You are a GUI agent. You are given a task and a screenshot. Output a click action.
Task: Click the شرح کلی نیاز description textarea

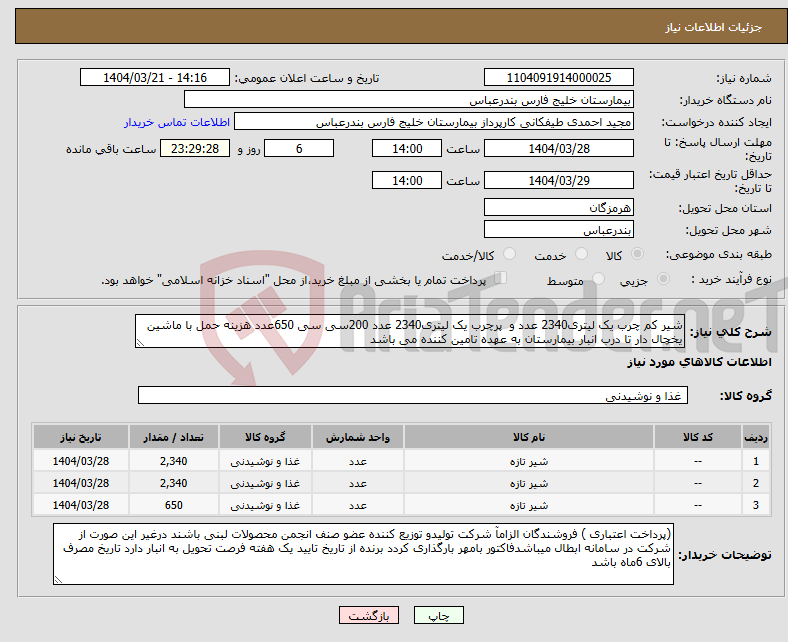pyautogui.click(x=410, y=331)
